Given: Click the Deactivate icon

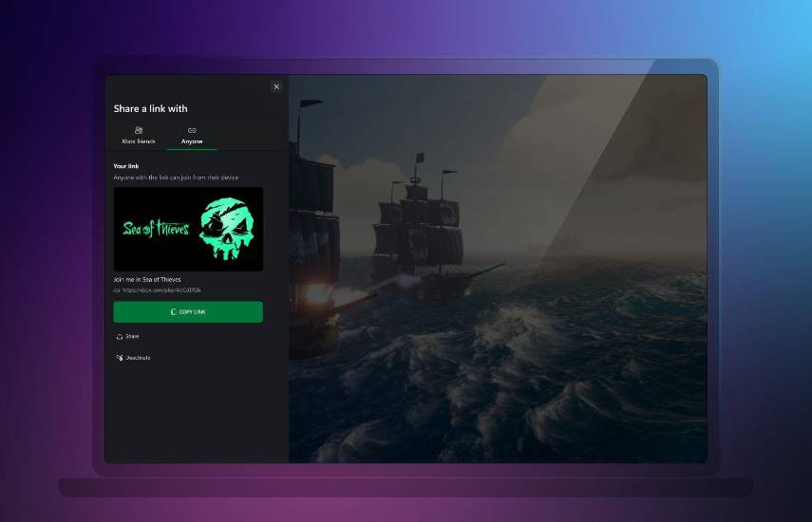Looking at the screenshot, I should coord(119,358).
